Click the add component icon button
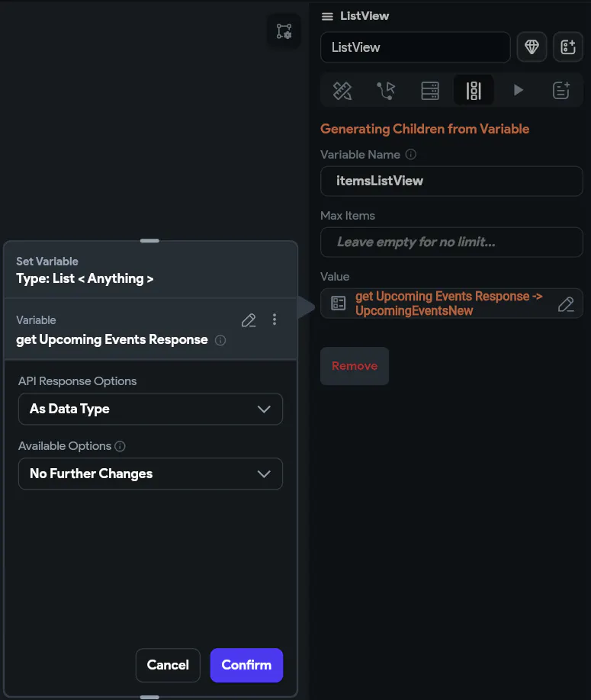This screenshot has height=700, width=591. 567,47
